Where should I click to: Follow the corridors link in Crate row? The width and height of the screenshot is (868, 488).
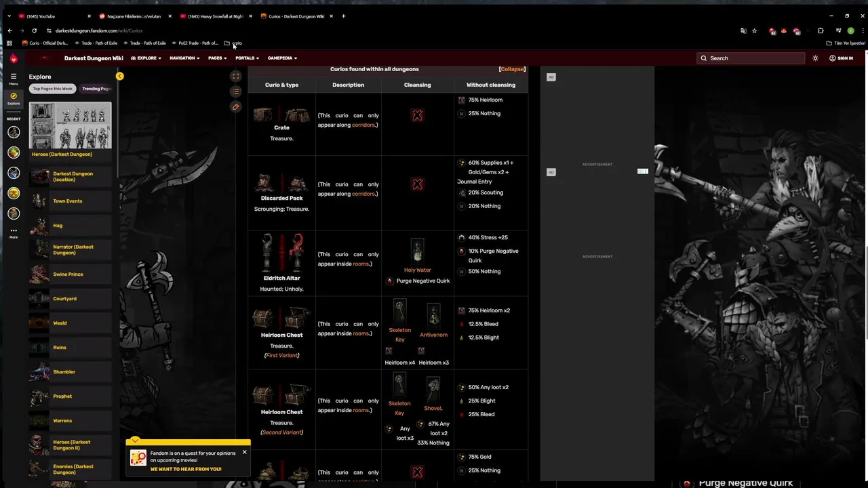pyautogui.click(x=363, y=125)
